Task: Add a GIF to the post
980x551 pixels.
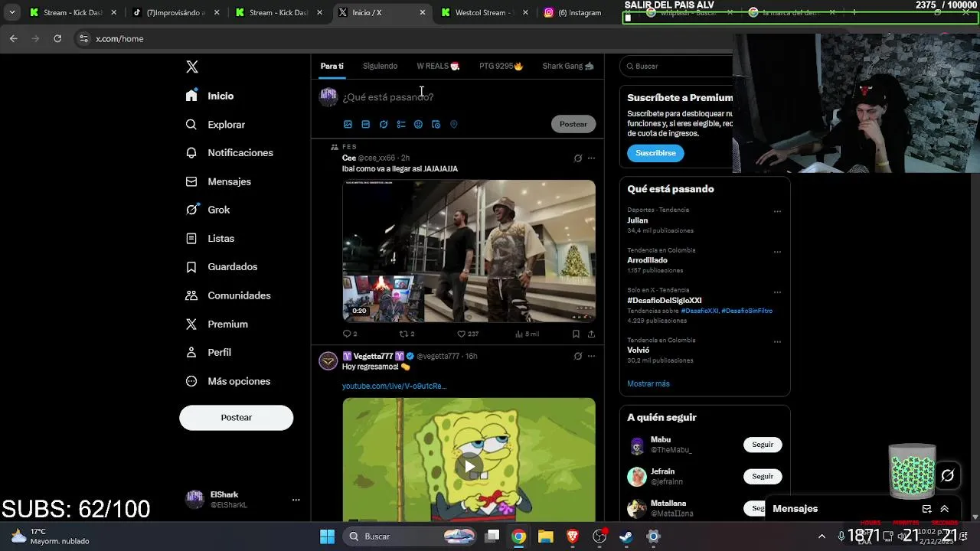Action: [365, 124]
